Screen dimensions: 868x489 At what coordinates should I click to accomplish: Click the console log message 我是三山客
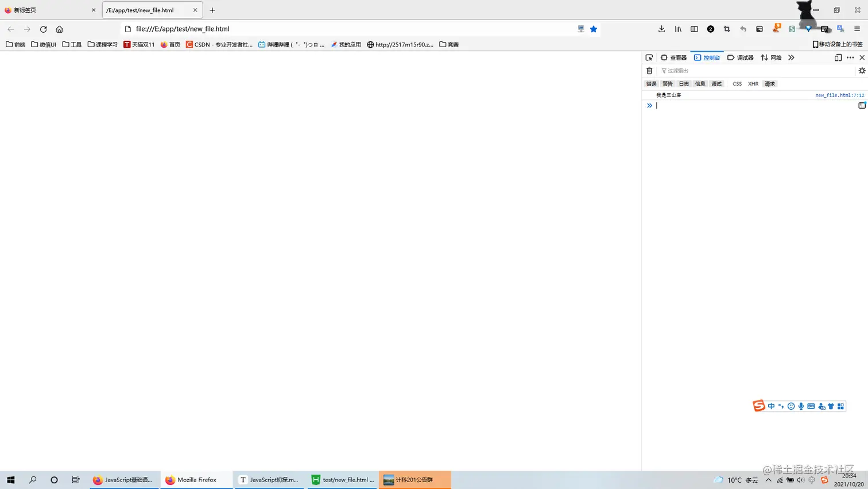[669, 95]
